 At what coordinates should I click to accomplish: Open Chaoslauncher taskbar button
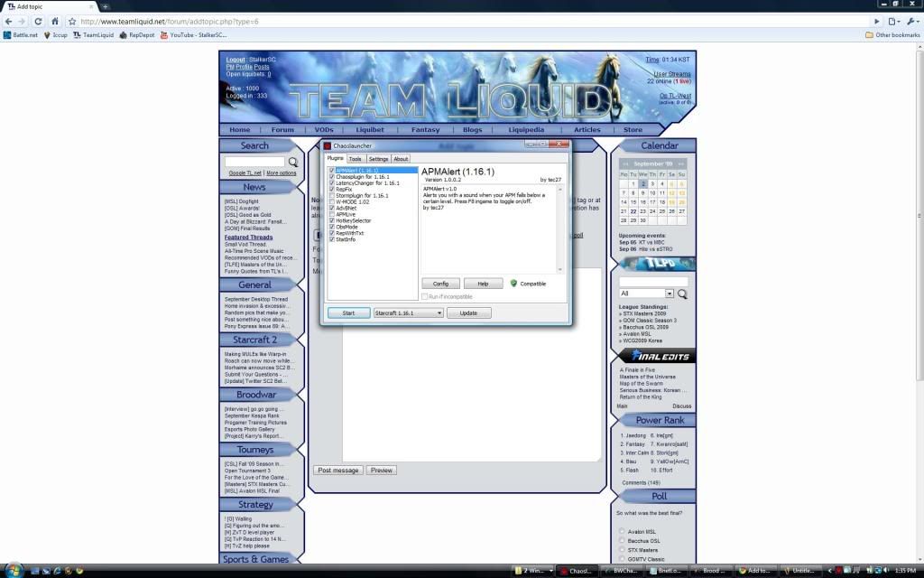(577, 571)
